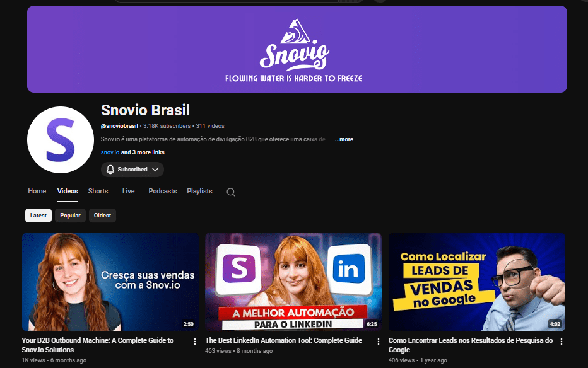Open options menu for Como Encontrar Leads video
The height and width of the screenshot is (368, 588).
point(562,342)
